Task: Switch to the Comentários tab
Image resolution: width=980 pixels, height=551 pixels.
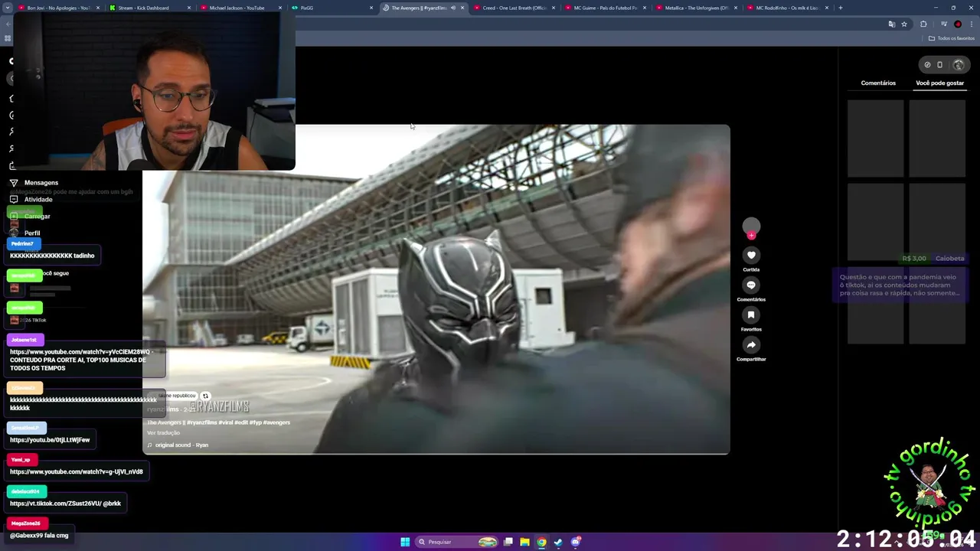Action: (x=878, y=83)
